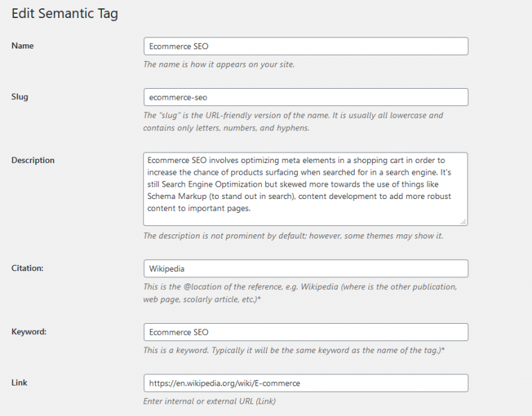This screenshot has height=416, width=532.
Task: Click the Description textarea resize handle
Action: tap(463, 222)
